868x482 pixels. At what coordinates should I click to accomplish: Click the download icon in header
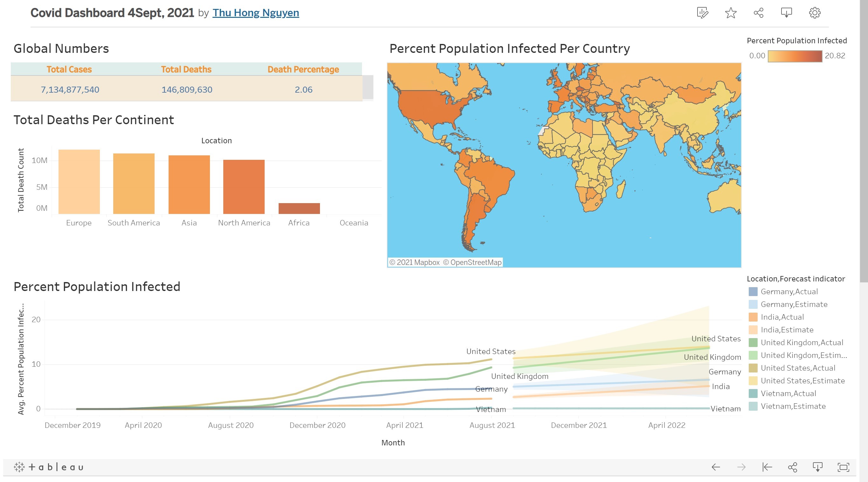787,13
